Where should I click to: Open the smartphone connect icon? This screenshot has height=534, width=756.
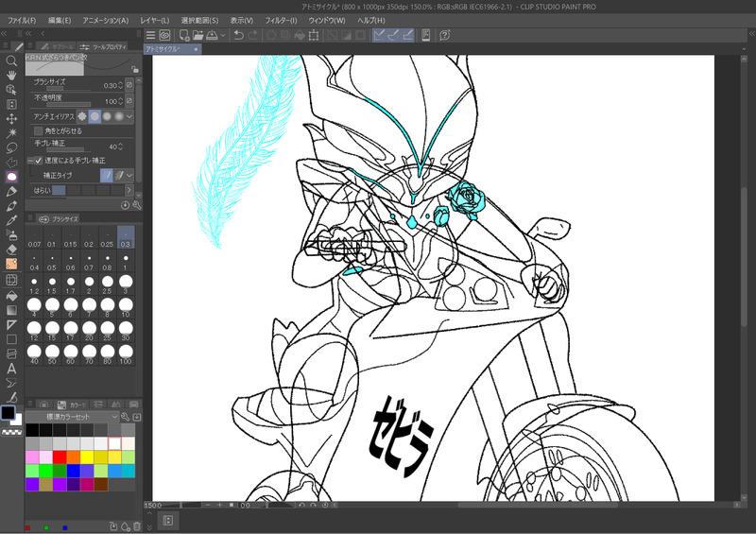tap(426, 35)
